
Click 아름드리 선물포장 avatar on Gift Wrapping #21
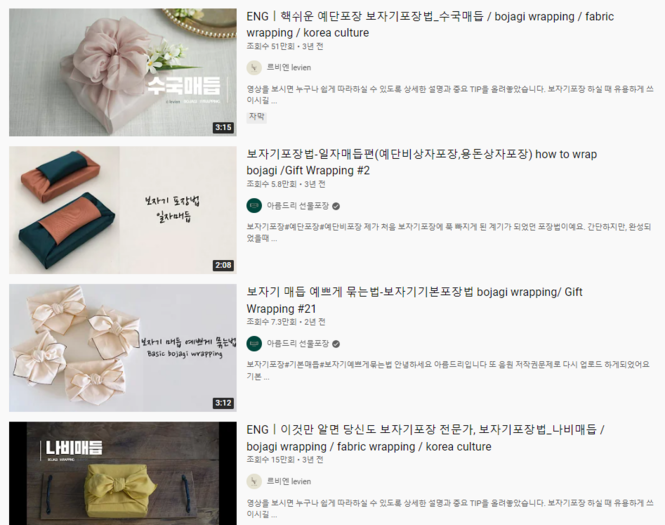pos(254,343)
